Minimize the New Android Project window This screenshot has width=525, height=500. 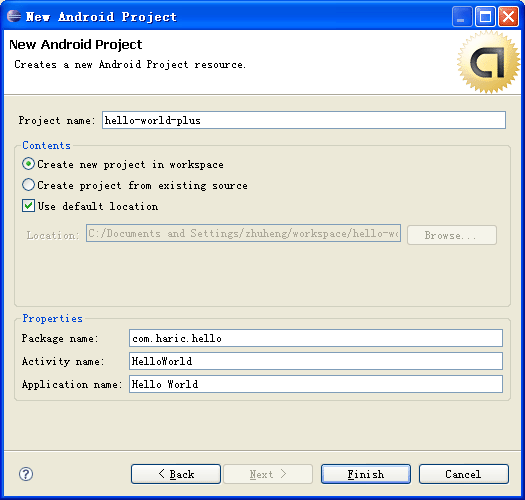point(462,16)
